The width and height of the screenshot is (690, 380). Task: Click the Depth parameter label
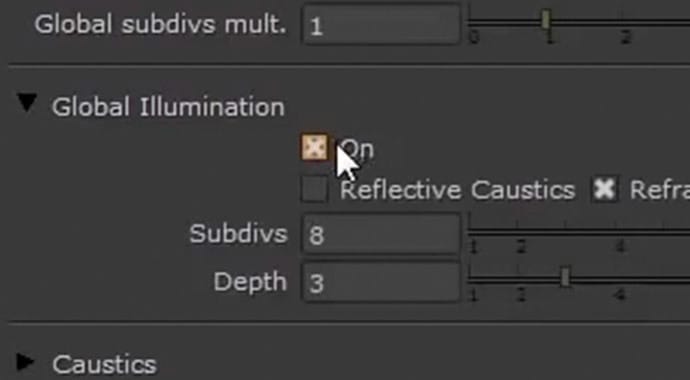pos(250,282)
